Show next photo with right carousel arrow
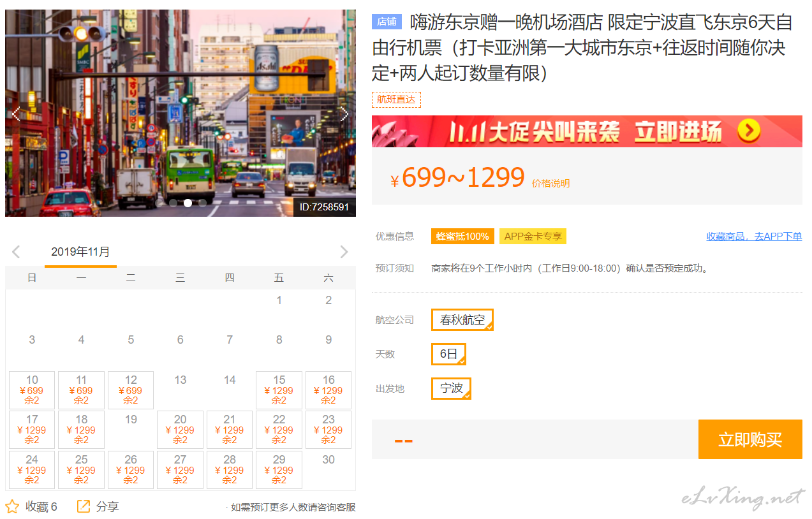812x519 pixels. [344, 114]
